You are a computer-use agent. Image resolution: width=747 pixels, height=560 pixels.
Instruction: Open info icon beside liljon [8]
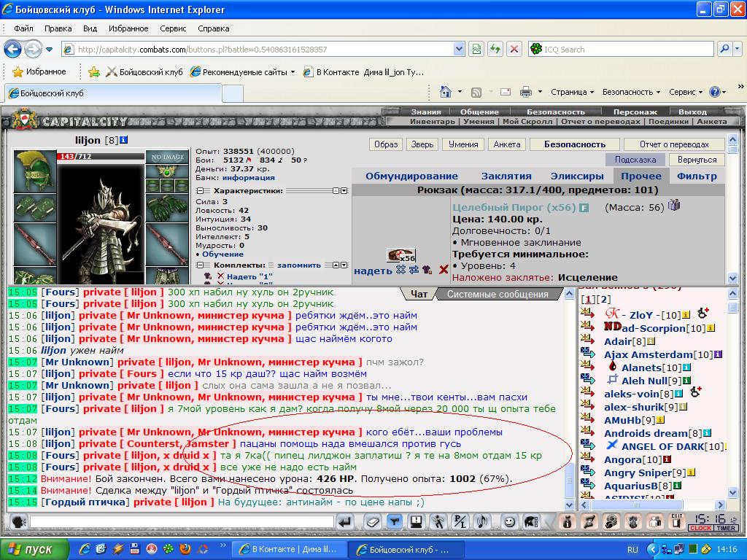coord(123,140)
